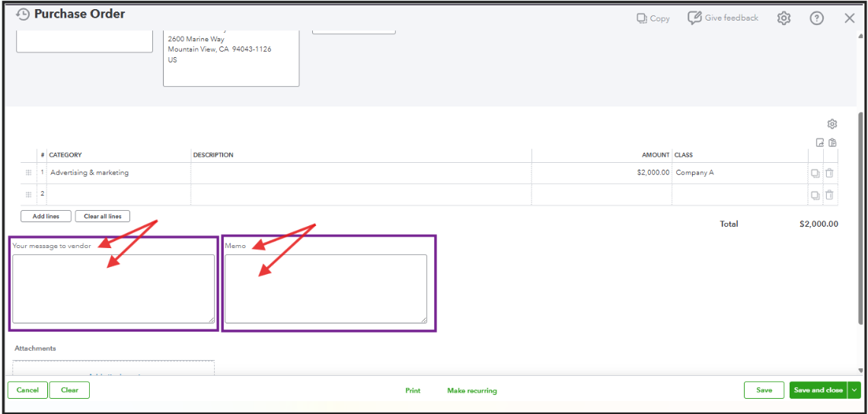Click the DESCRIPTION column header

click(213, 155)
